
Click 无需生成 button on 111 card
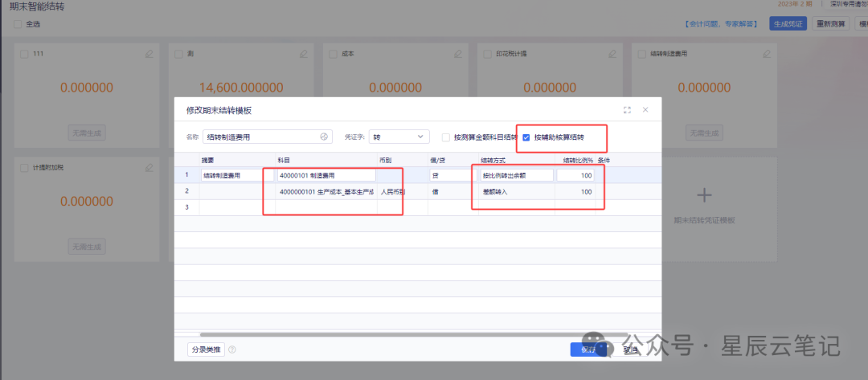coord(87,133)
